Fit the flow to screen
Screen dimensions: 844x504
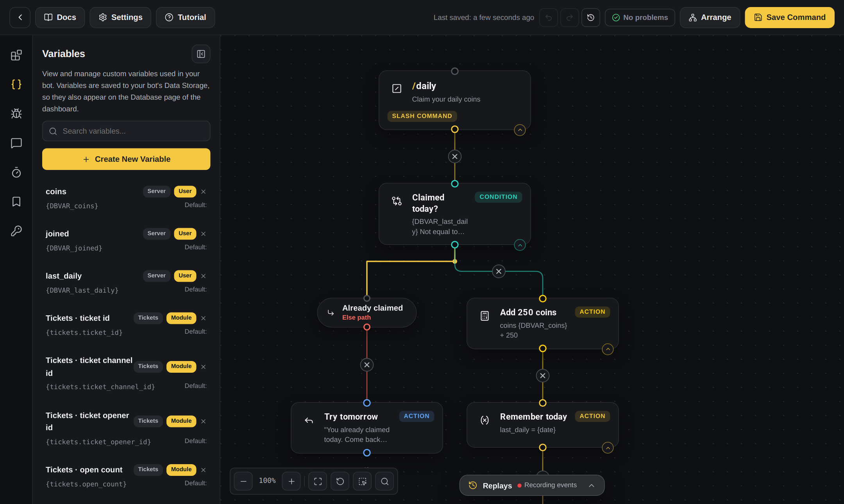tap(318, 481)
